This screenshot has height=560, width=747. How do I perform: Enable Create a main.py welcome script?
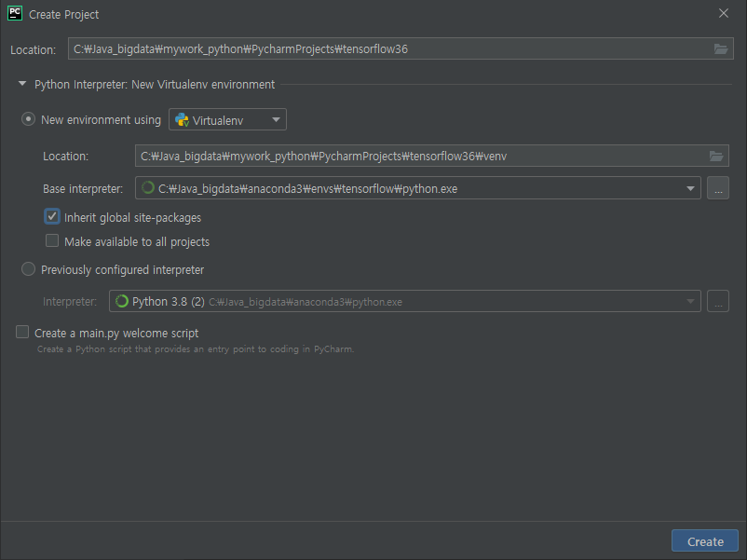22,332
